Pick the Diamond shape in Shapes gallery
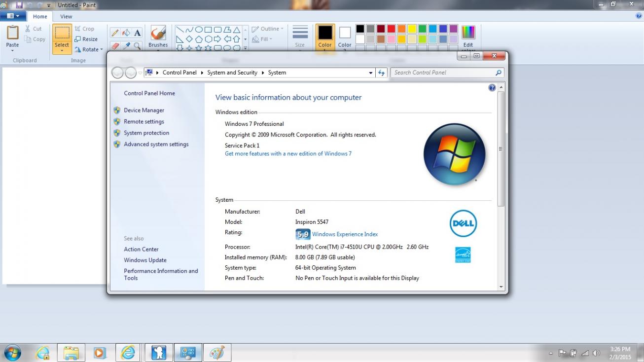Viewport: 644px width, 362px height. (189, 39)
